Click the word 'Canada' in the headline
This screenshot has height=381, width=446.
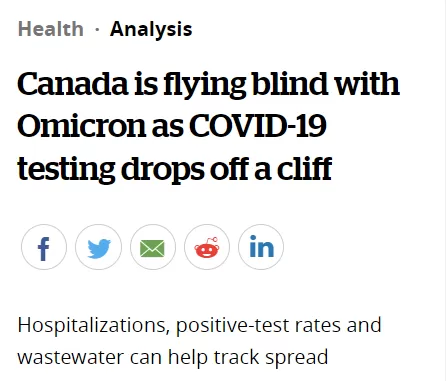pyautogui.click(x=73, y=84)
